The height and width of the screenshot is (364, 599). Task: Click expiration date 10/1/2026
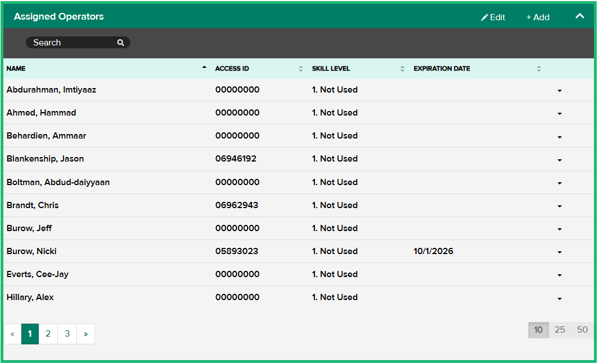433,251
